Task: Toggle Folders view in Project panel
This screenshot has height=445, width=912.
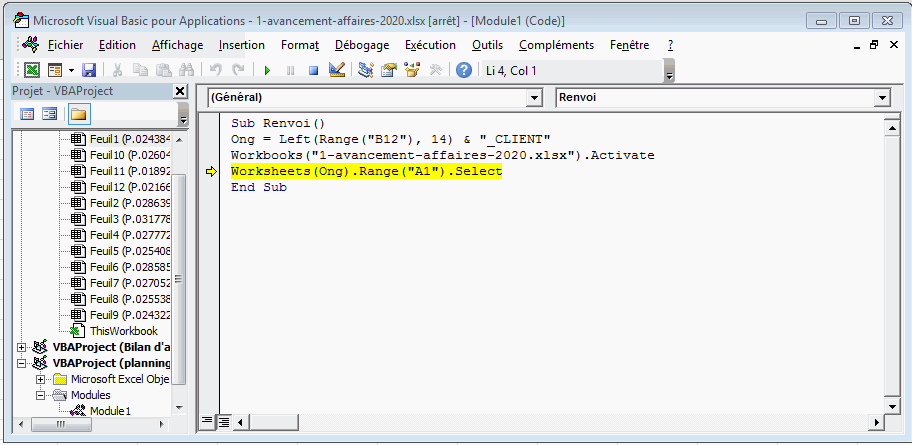Action: click(78, 114)
